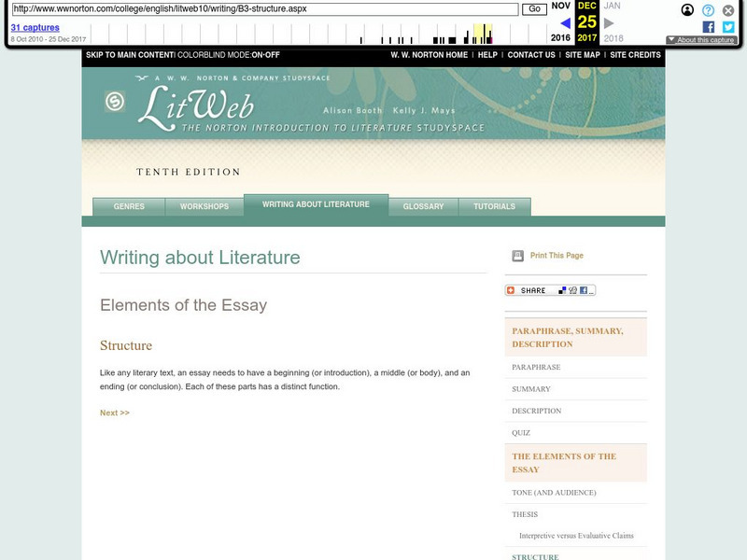The width and height of the screenshot is (747, 560).
Task: Open the Structure sidebar item
Action: coord(535,556)
